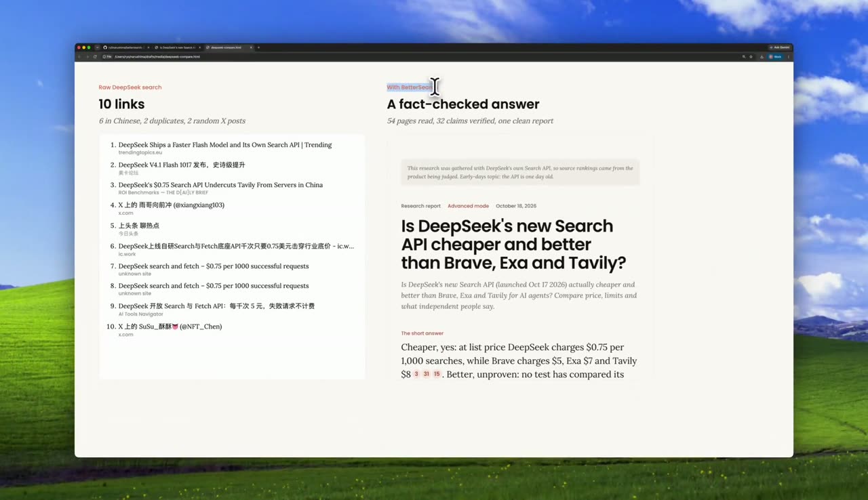Click the Advanced mode label
Screen dimensions: 868x500
tap(468, 206)
